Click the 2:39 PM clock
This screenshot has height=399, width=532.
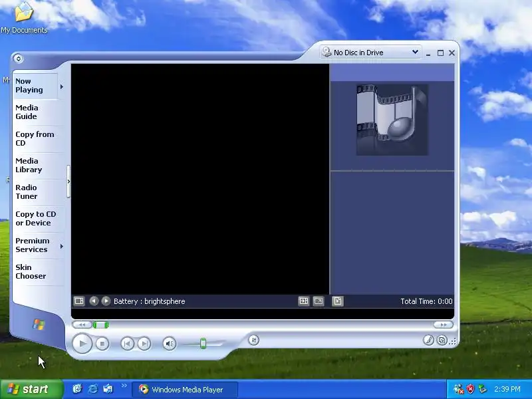pyautogui.click(x=507, y=389)
